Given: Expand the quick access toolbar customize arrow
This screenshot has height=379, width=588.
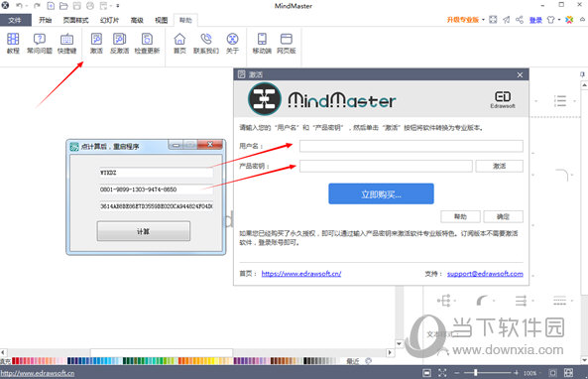Looking at the screenshot, I should click(x=118, y=6).
